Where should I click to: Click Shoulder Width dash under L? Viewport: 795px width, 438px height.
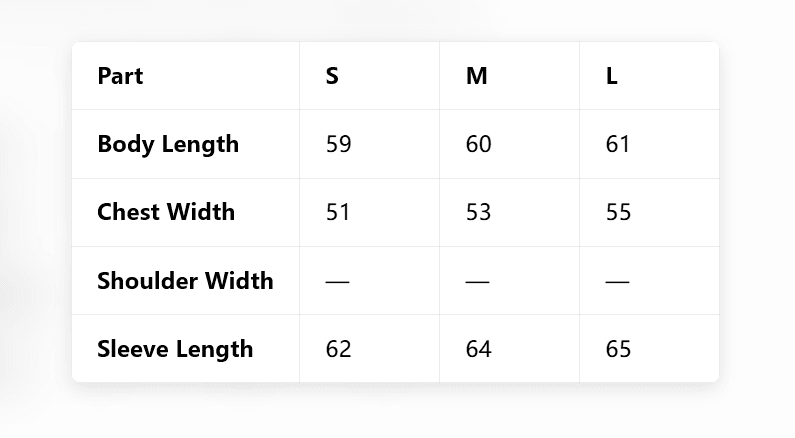coord(618,282)
